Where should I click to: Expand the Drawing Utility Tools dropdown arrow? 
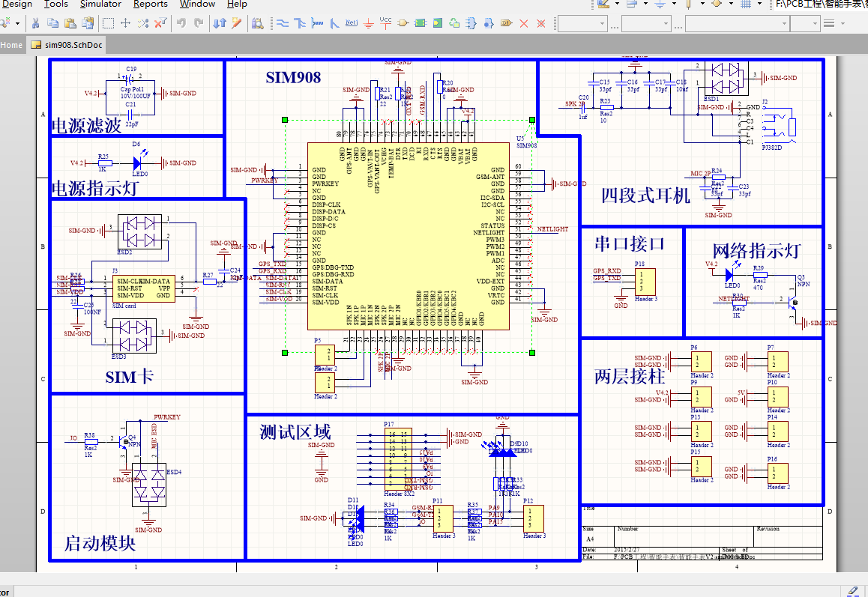click(617, 3)
